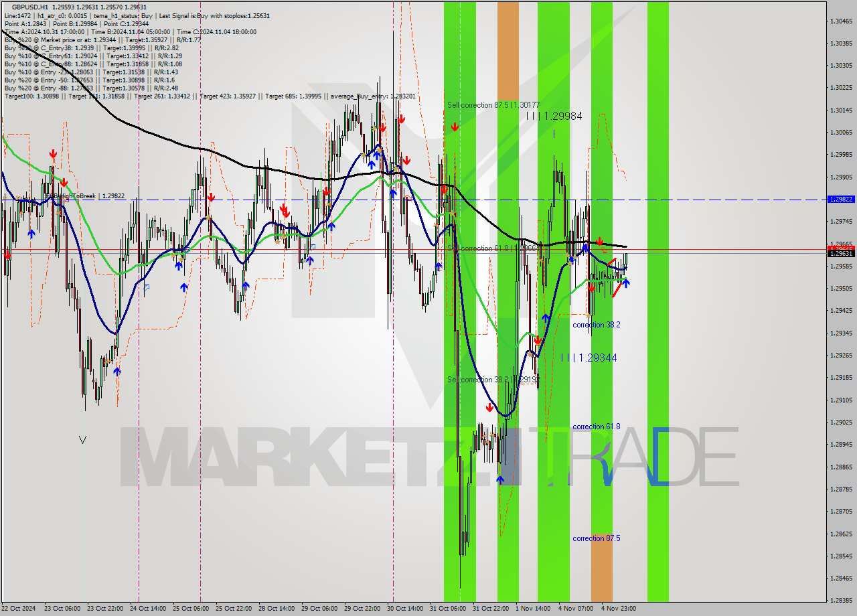
Task: Click the 'FSB-HighToBreak | 1.29822' label
Action: coord(85,196)
